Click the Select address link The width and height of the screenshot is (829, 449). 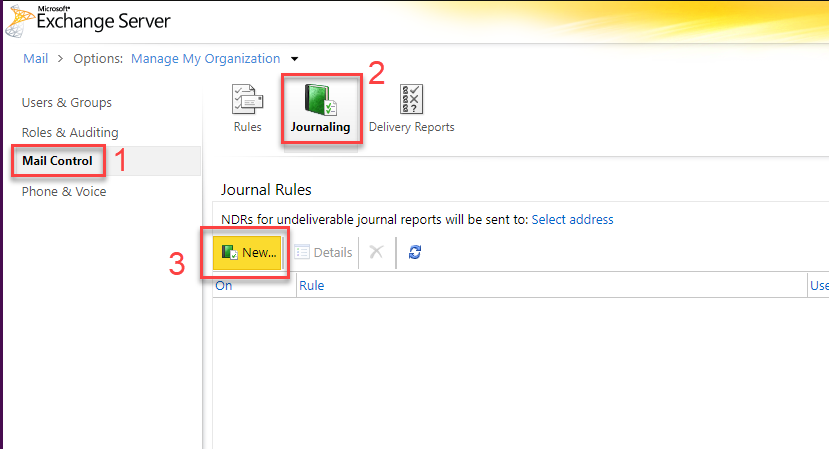[x=572, y=219]
